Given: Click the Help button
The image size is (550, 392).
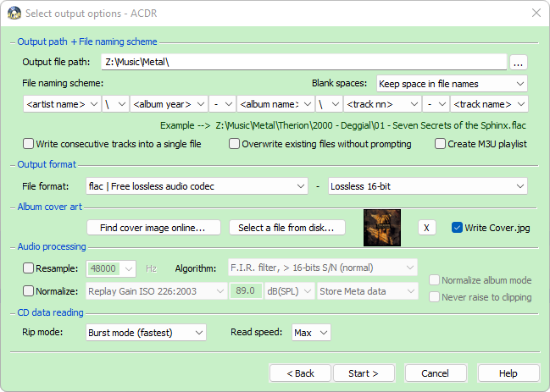Looking at the screenshot, I should click(x=508, y=373).
